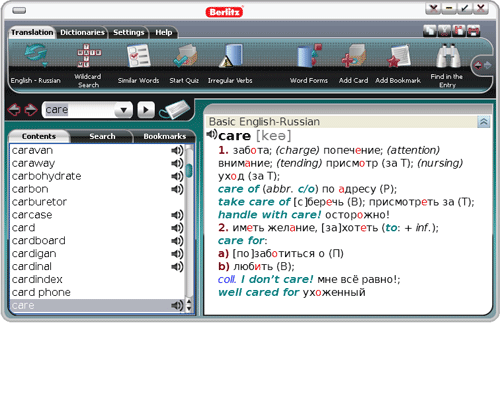Image resolution: width=500 pixels, height=405 pixels.
Task: Play the sound for caraway
Action: (x=177, y=163)
